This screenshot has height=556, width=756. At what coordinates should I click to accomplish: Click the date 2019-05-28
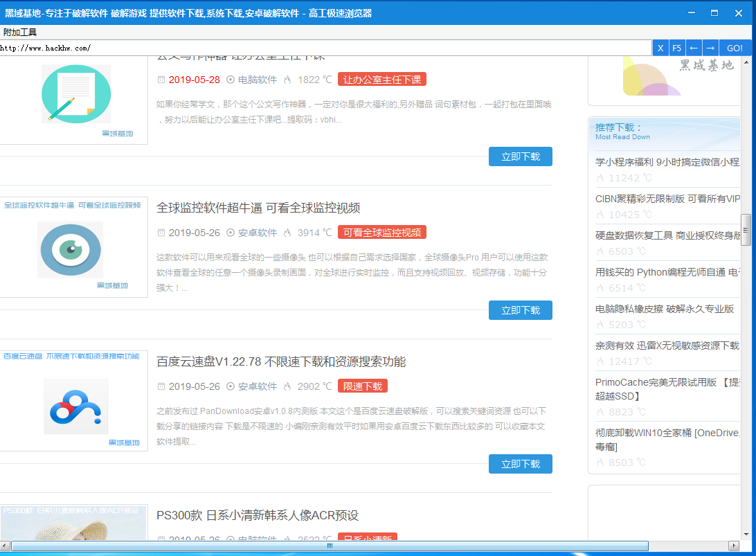(x=195, y=80)
